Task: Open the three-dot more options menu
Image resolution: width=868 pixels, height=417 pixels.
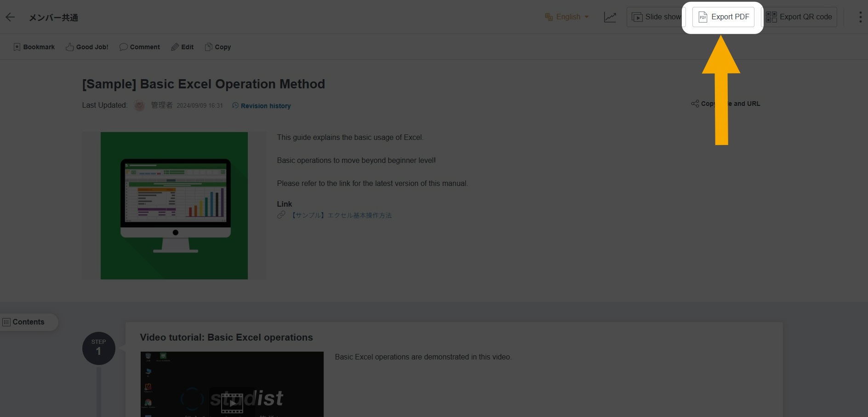Action: 860,17
